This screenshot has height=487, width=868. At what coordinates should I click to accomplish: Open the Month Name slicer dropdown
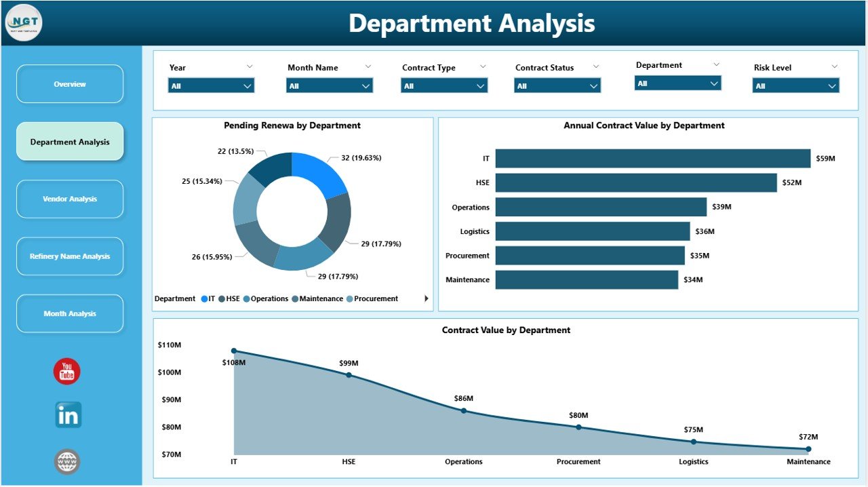(x=366, y=85)
